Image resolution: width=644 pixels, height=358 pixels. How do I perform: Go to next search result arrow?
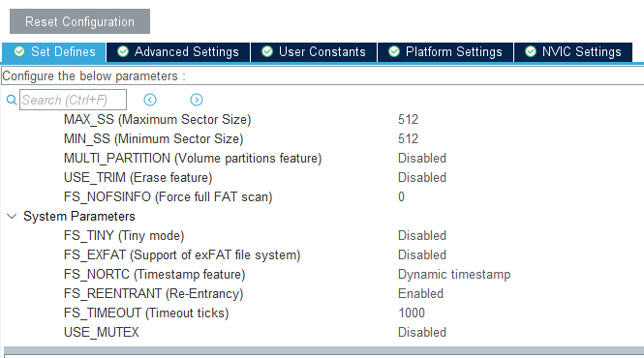point(197,100)
